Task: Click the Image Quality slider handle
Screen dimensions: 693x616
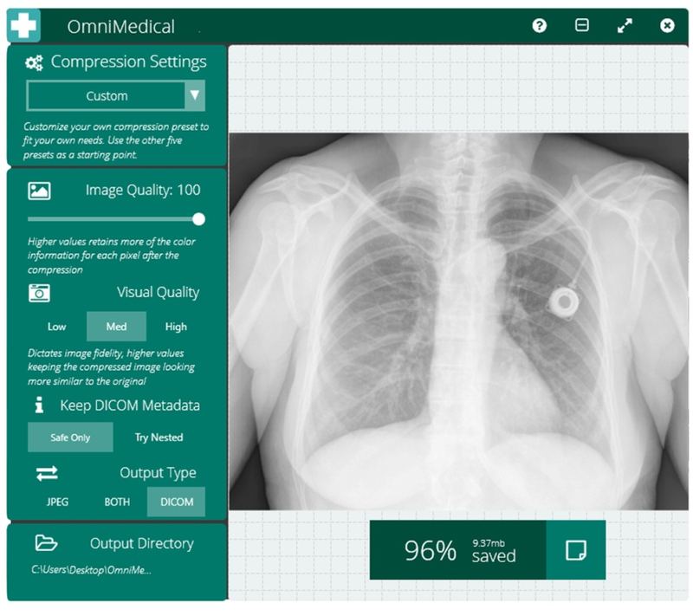Action: (x=199, y=219)
